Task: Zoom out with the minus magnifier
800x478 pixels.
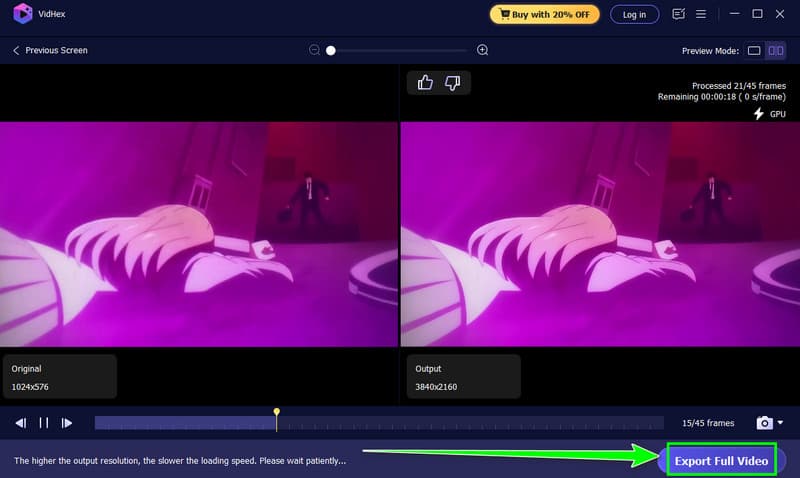Action: pos(314,50)
